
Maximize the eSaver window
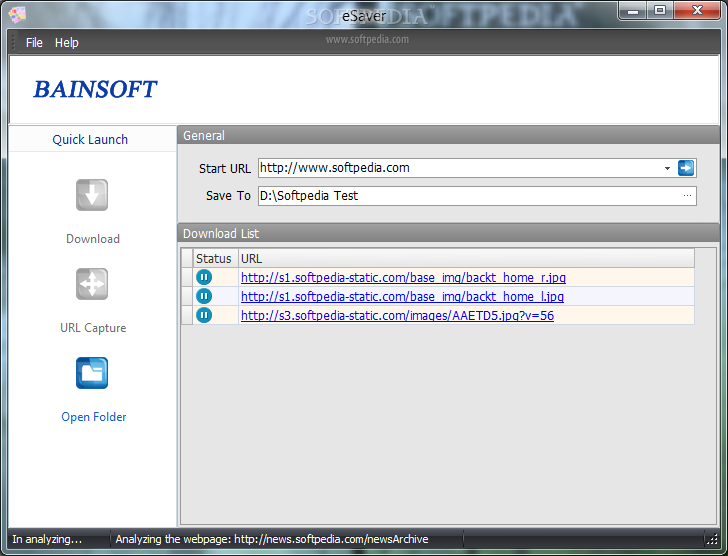(x=660, y=11)
